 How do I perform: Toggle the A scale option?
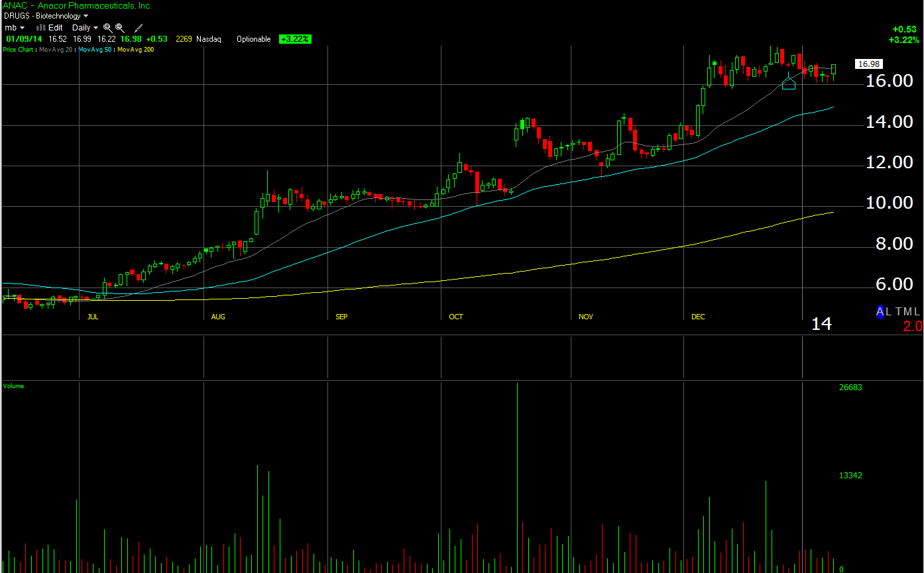880,311
